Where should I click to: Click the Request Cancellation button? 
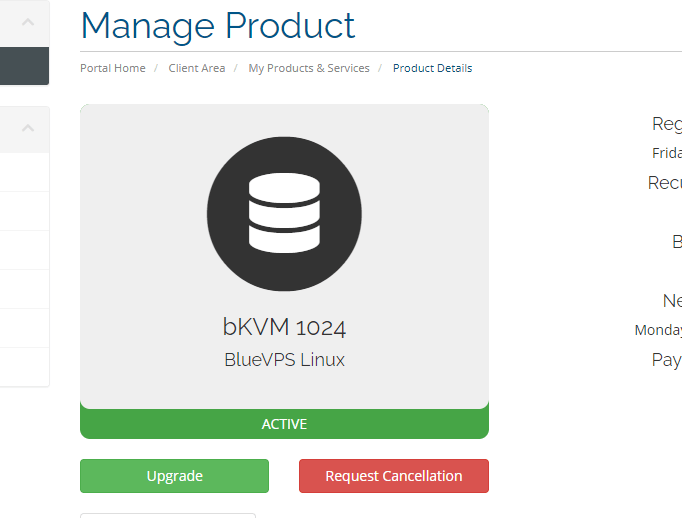(x=394, y=476)
